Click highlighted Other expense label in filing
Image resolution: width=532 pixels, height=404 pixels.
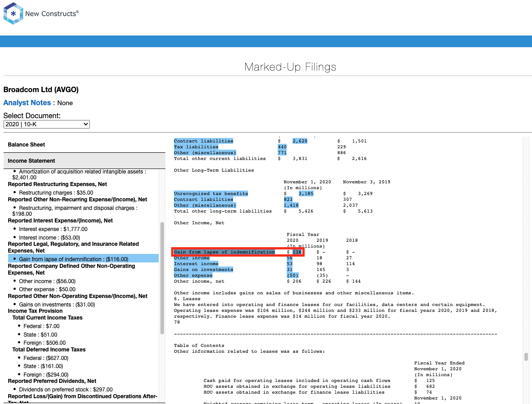point(193,275)
